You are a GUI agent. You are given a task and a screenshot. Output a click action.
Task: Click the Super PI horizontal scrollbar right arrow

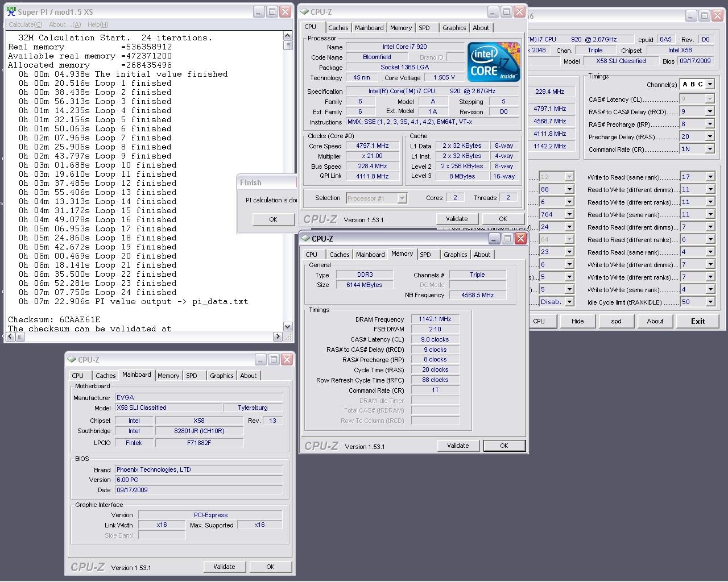278,336
